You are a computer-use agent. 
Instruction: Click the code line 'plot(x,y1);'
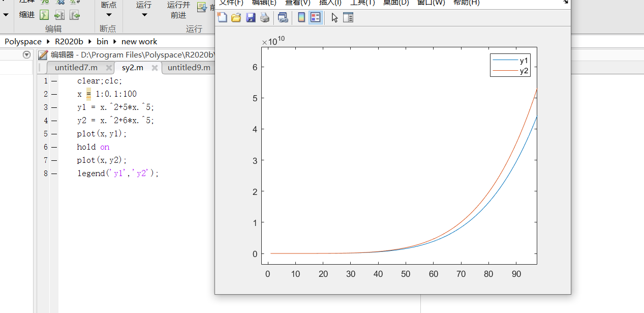point(102,134)
